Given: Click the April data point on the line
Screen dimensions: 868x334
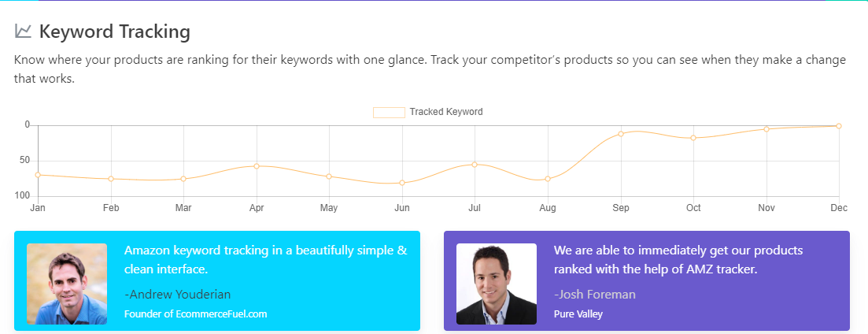Looking at the screenshot, I should point(257,166).
